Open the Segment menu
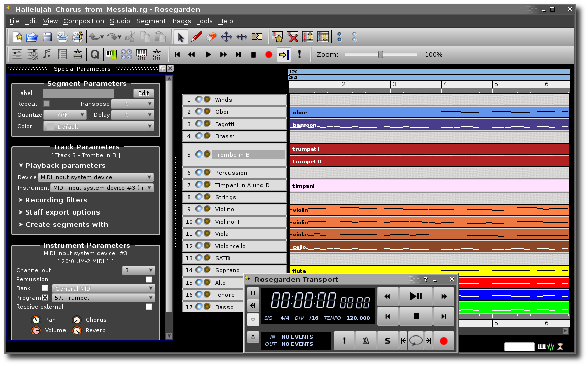This screenshot has width=588, height=366. tap(151, 21)
